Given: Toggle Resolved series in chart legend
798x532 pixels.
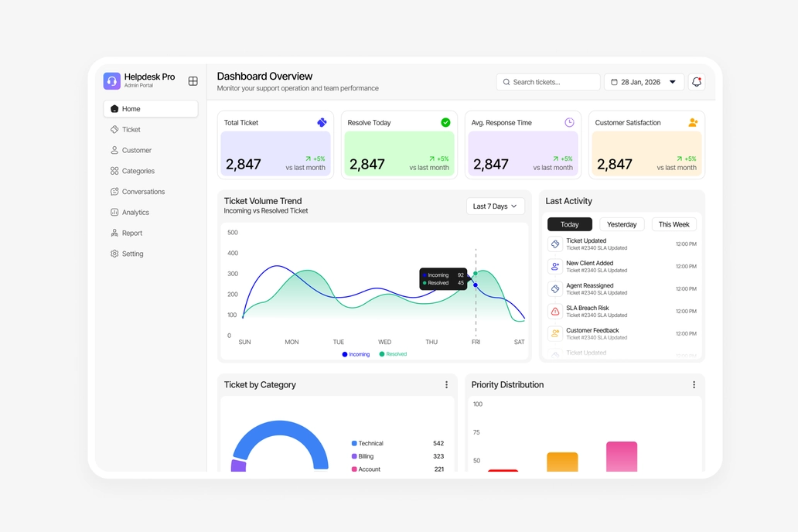Looking at the screenshot, I should (x=393, y=354).
